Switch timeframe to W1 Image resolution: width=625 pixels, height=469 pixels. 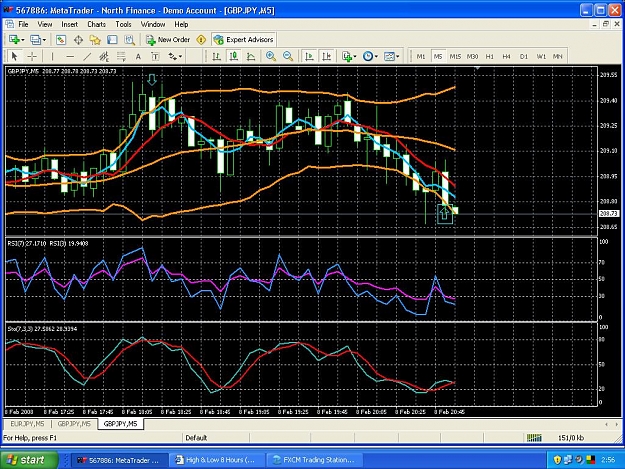coord(541,57)
